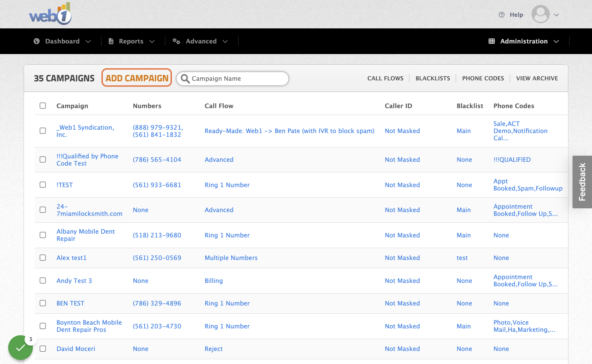Viewport: 592px width, 364px height.
Task: Click the Caller ID column header
Action: coord(398,106)
